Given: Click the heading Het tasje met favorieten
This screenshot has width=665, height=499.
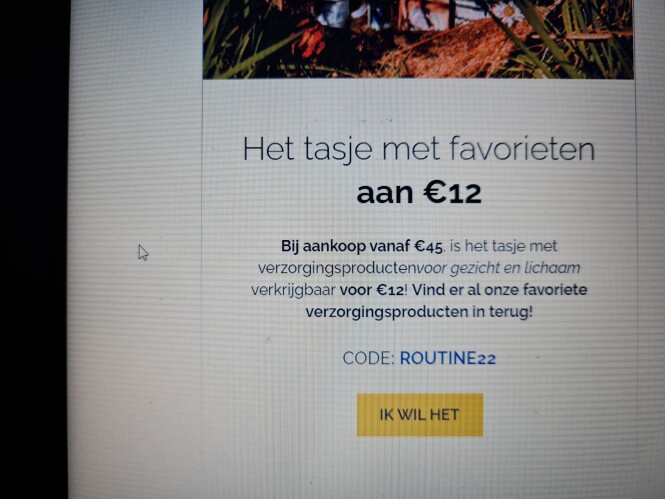Looking at the screenshot, I should [419, 149].
